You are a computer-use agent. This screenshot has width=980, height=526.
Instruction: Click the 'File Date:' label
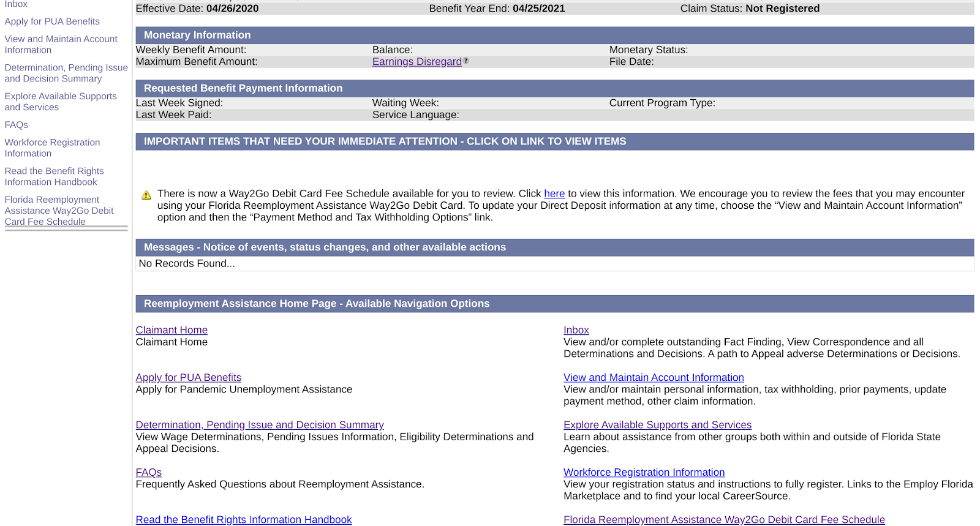click(x=631, y=62)
